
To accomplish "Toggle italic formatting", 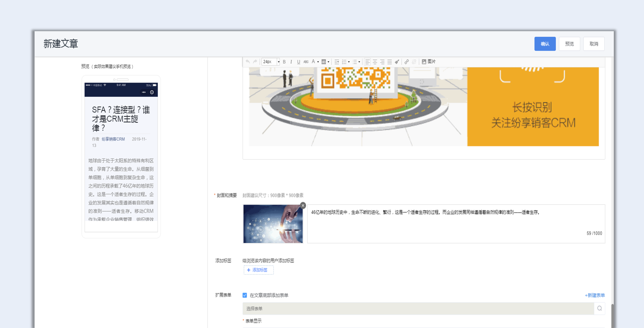I will click(291, 62).
